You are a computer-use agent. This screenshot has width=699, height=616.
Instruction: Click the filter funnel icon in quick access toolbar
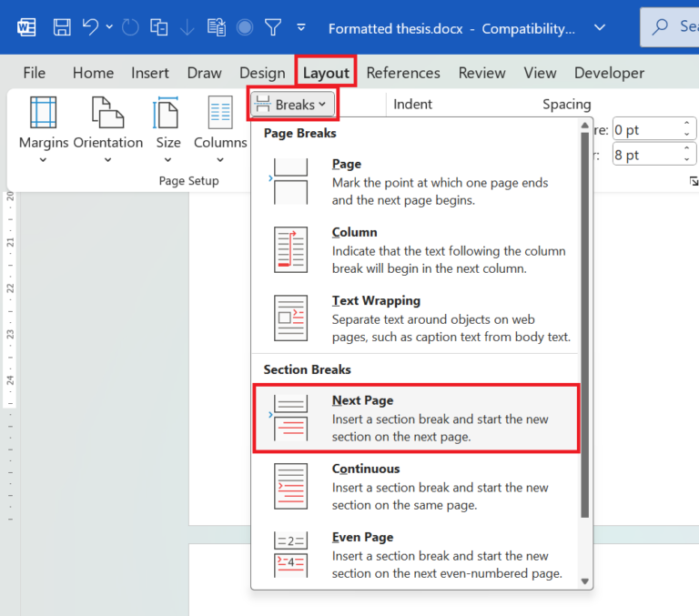click(x=273, y=27)
